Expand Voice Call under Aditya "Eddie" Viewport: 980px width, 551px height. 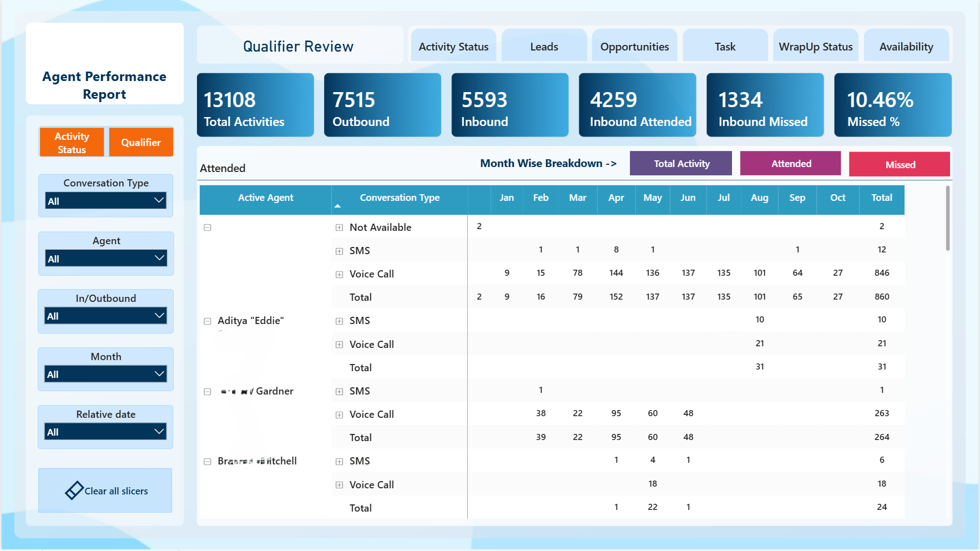pyautogui.click(x=339, y=345)
